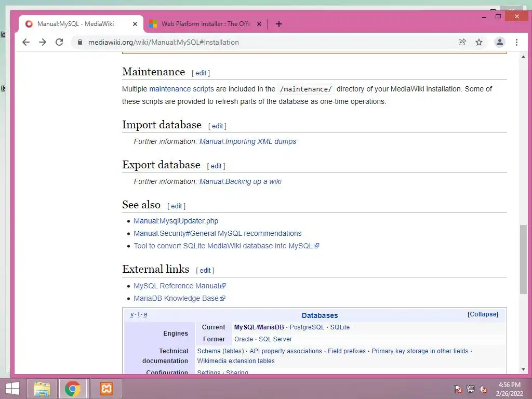This screenshot has width=532, height=399.
Task: Go back using the browser back arrow
Action: point(26,42)
